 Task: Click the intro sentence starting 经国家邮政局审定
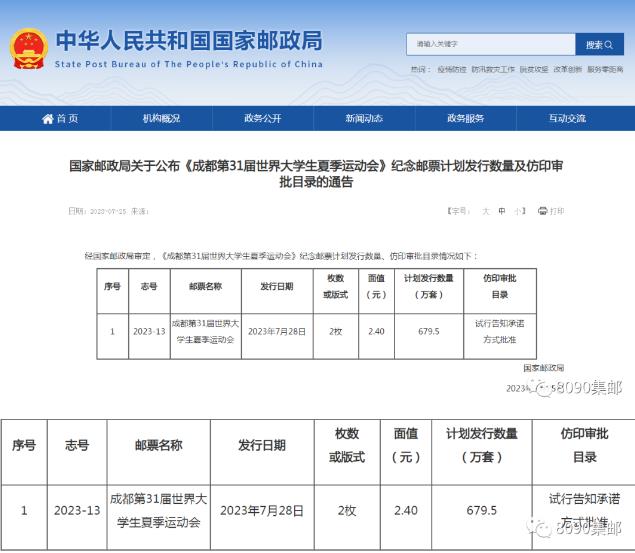point(281,256)
